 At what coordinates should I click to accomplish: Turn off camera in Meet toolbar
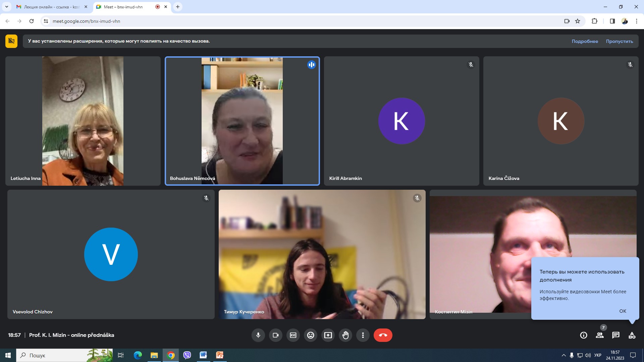click(276, 335)
